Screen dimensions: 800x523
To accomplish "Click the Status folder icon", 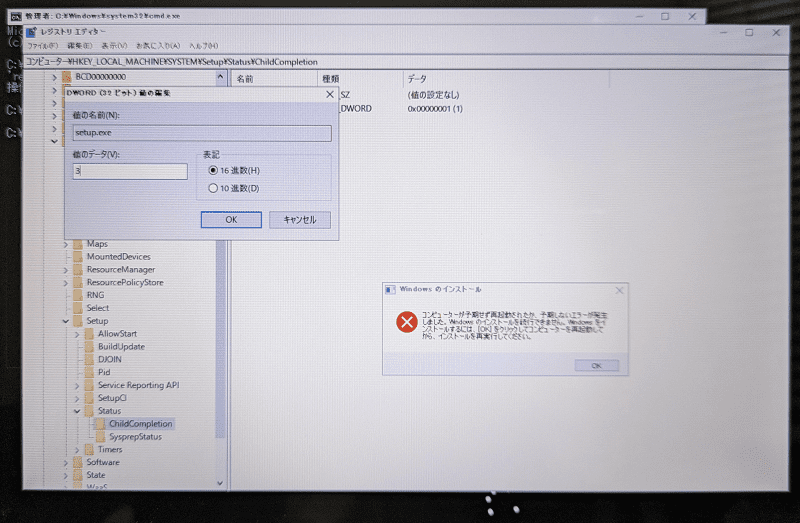I will click(x=89, y=411).
